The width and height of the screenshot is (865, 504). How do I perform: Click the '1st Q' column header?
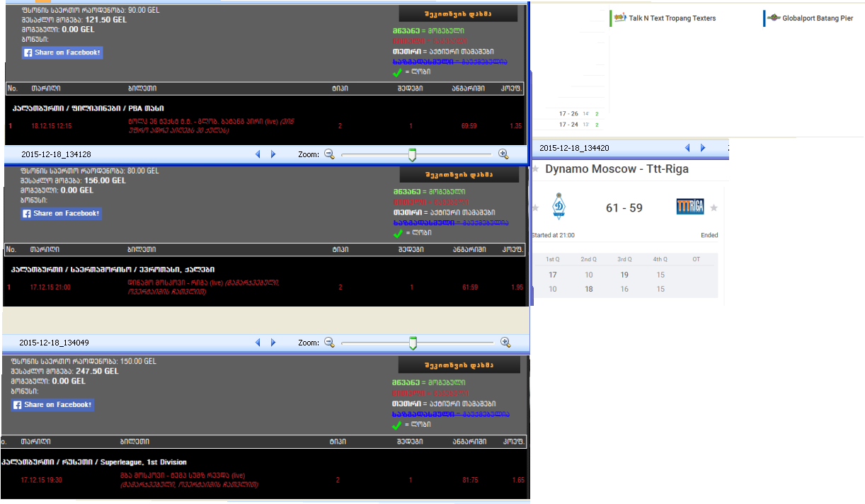[x=553, y=259]
